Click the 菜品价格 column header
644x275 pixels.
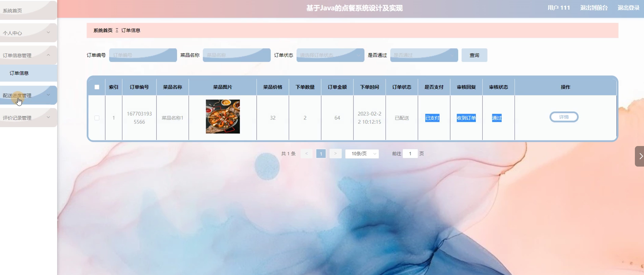pyautogui.click(x=273, y=87)
